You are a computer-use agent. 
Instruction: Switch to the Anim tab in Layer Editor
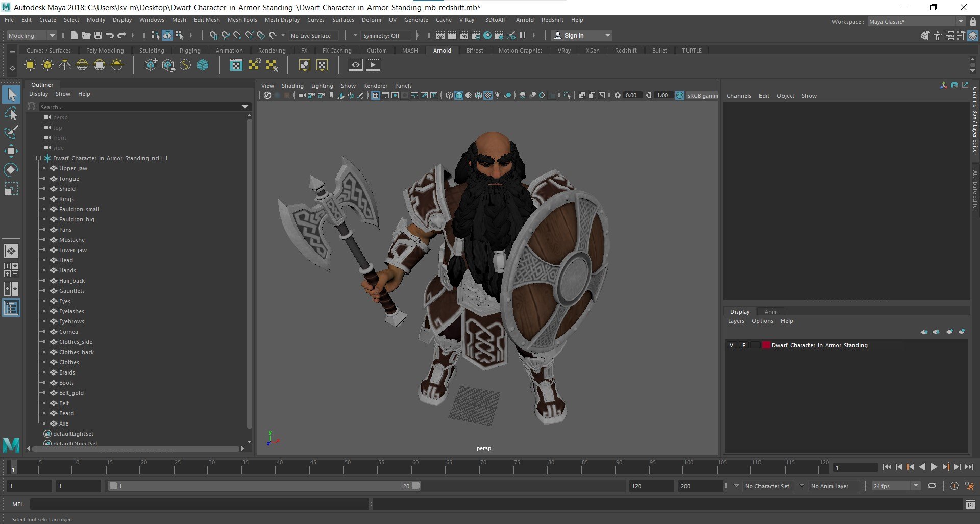click(771, 312)
